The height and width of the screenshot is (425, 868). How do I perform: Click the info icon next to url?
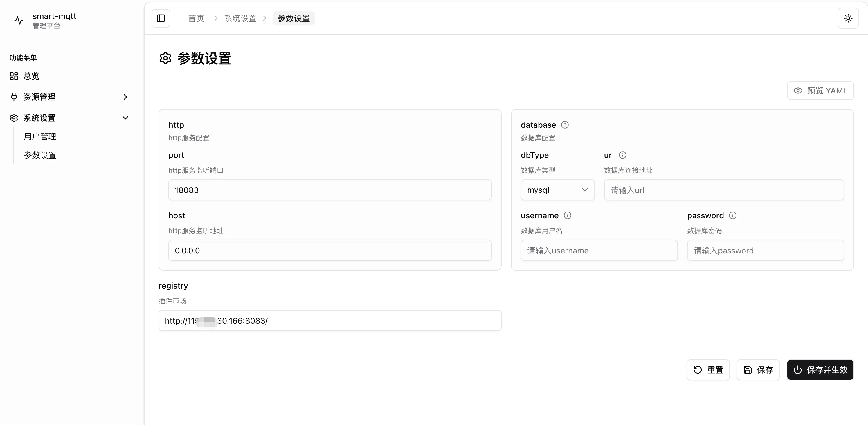pyautogui.click(x=622, y=155)
